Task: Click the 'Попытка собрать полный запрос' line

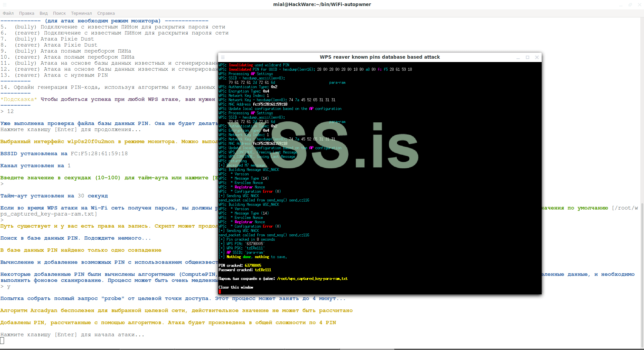Action: pyautogui.click(x=173, y=299)
